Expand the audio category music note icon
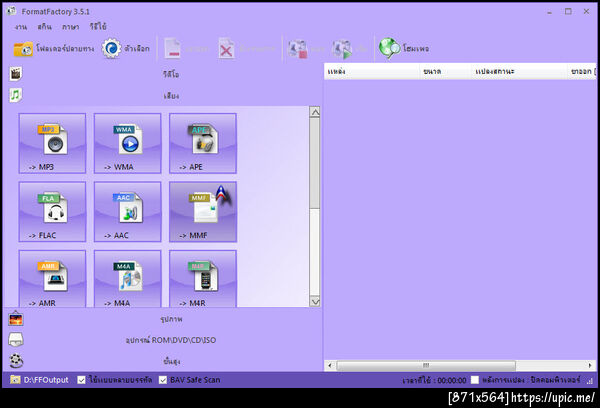 (16, 95)
